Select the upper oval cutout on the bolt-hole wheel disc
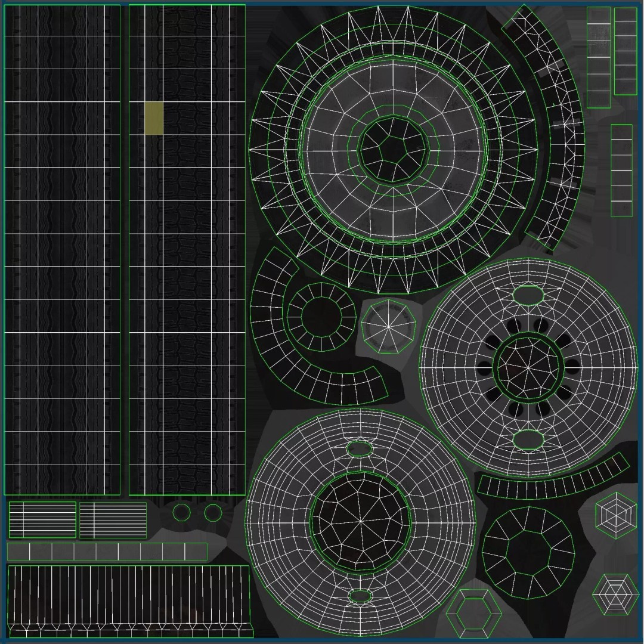The image size is (644, 644). [x=528, y=295]
